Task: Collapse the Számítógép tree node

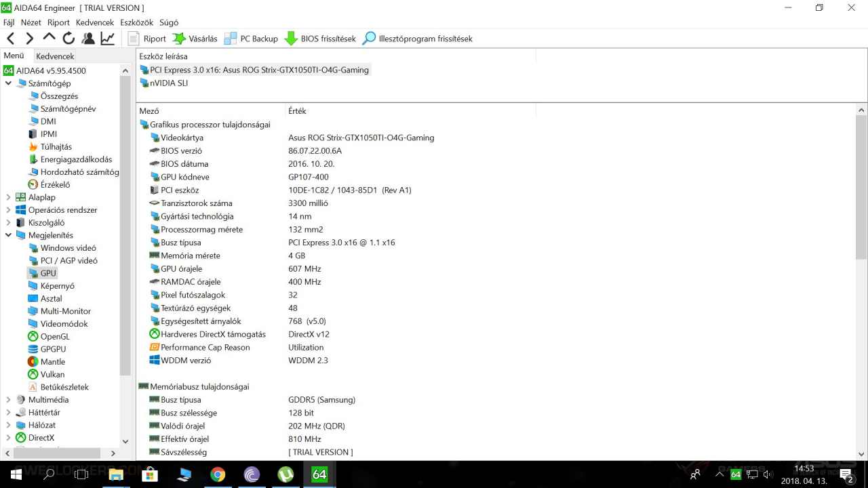Action: [8, 83]
